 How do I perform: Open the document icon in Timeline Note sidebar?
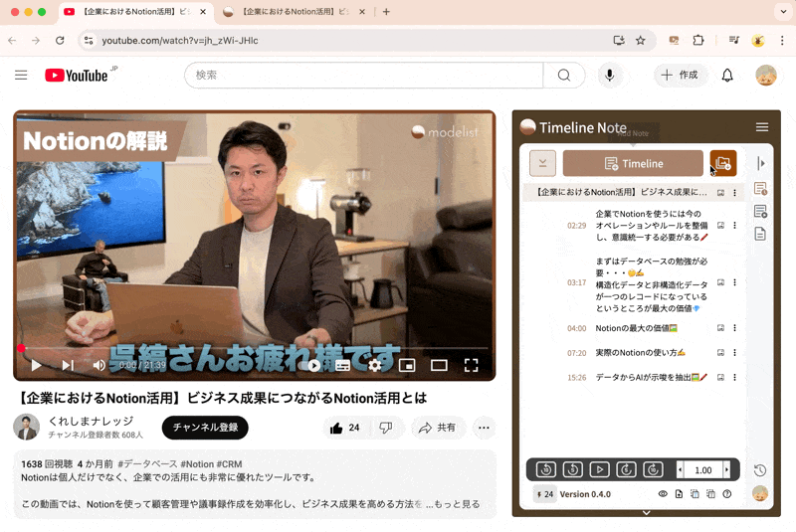pyautogui.click(x=760, y=234)
